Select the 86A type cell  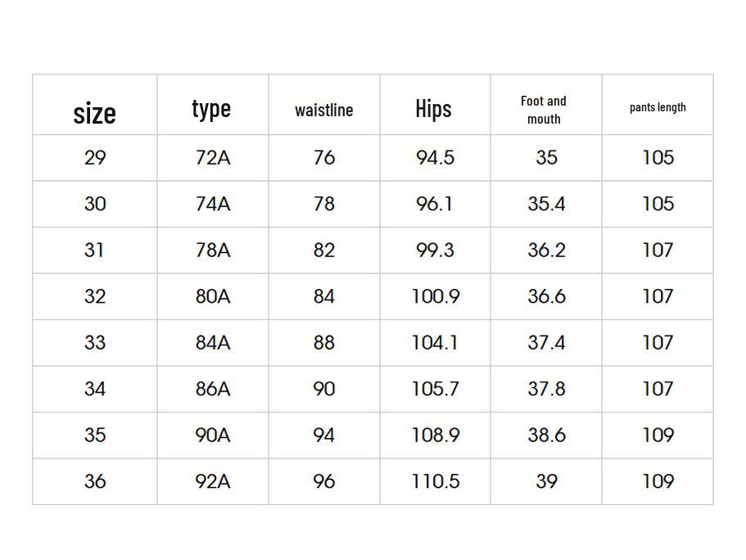point(213,389)
